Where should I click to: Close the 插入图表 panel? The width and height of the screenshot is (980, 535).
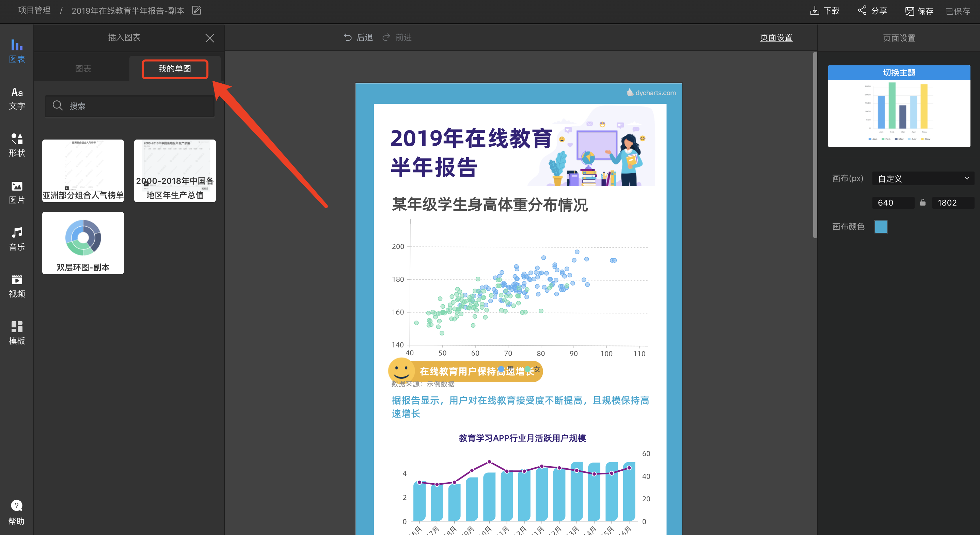210,38
